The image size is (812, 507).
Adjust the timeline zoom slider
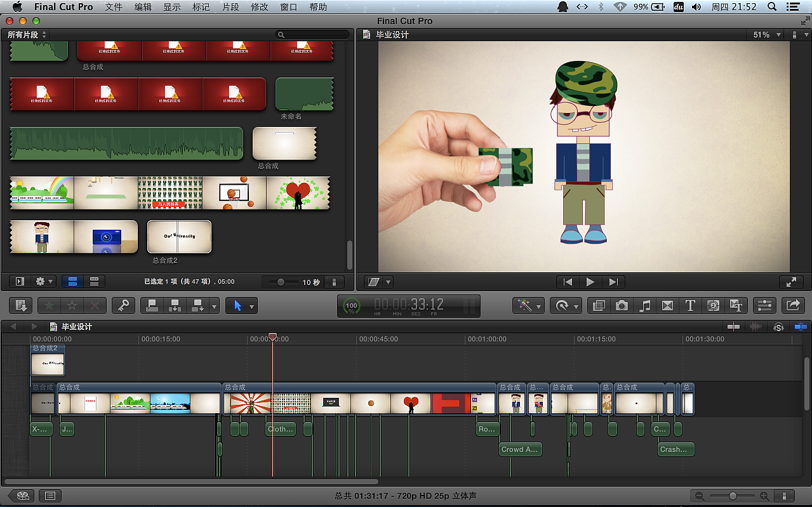733,496
